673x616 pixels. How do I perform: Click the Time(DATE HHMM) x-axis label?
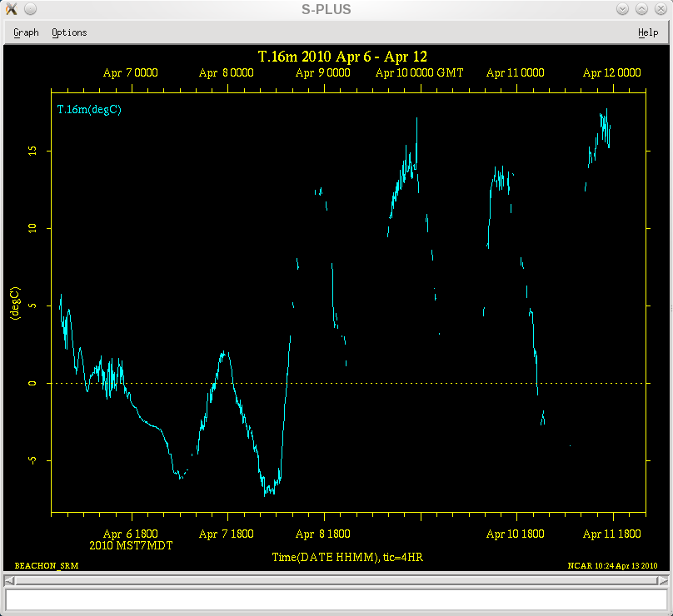coord(347,556)
